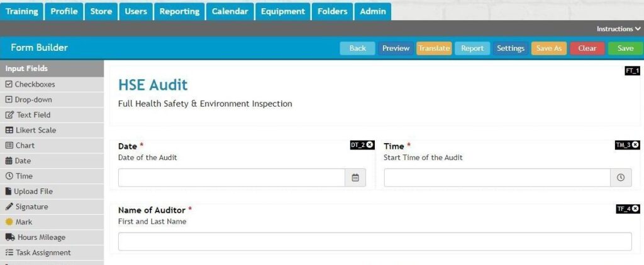
Task: Open the Reporting tab
Action: pyautogui.click(x=179, y=11)
